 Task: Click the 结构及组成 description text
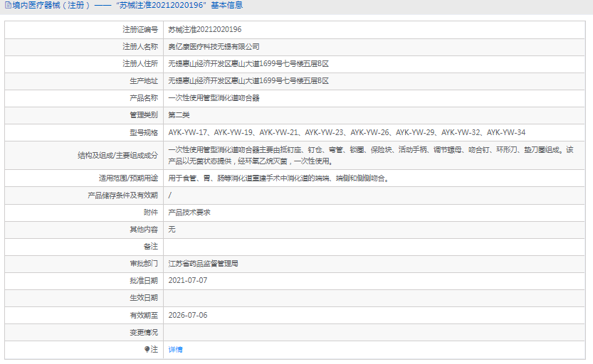[371, 156]
